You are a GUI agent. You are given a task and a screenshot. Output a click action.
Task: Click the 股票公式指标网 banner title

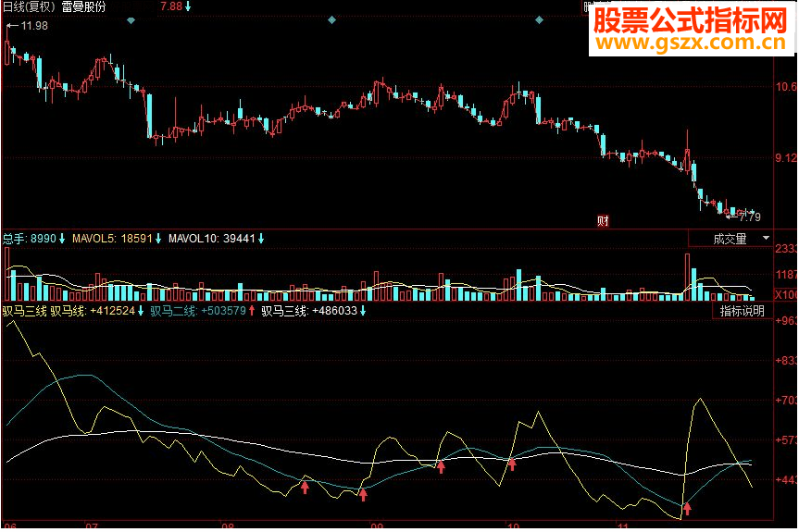click(x=691, y=21)
